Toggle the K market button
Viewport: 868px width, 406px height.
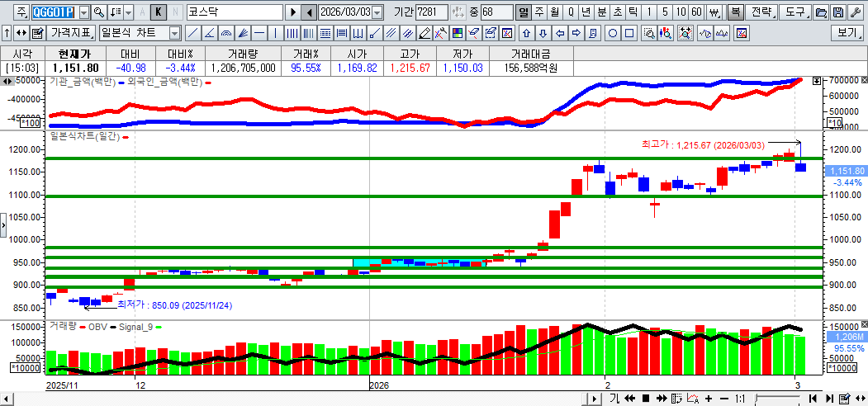click(x=159, y=12)
